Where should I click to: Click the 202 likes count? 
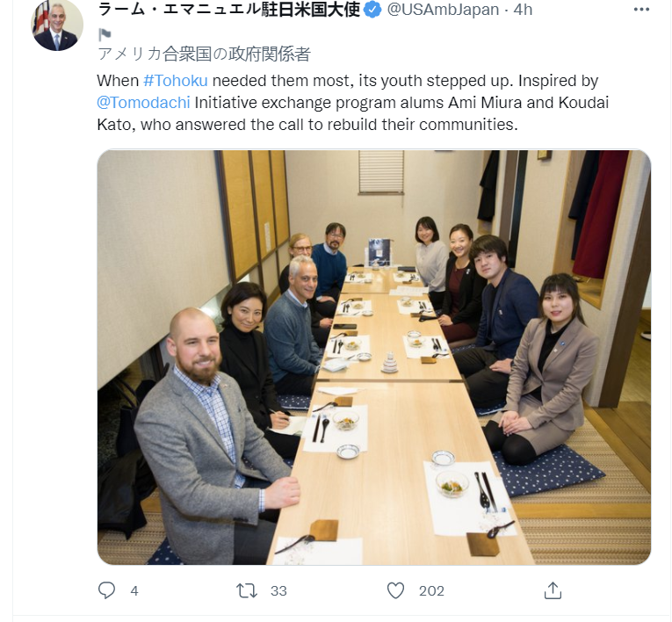[431, 590]
